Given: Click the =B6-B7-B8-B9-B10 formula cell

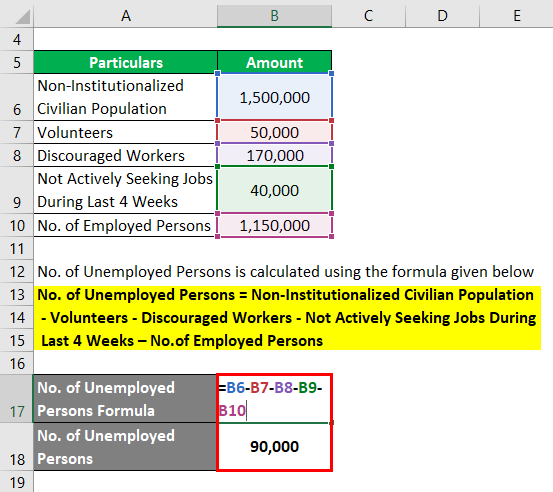Looking at the screenshot, I should pyautogui.click(x=274, y=399).
